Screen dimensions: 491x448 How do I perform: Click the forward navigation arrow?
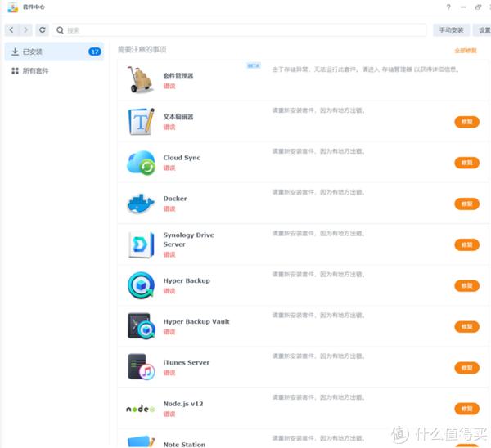coord(25,30)
